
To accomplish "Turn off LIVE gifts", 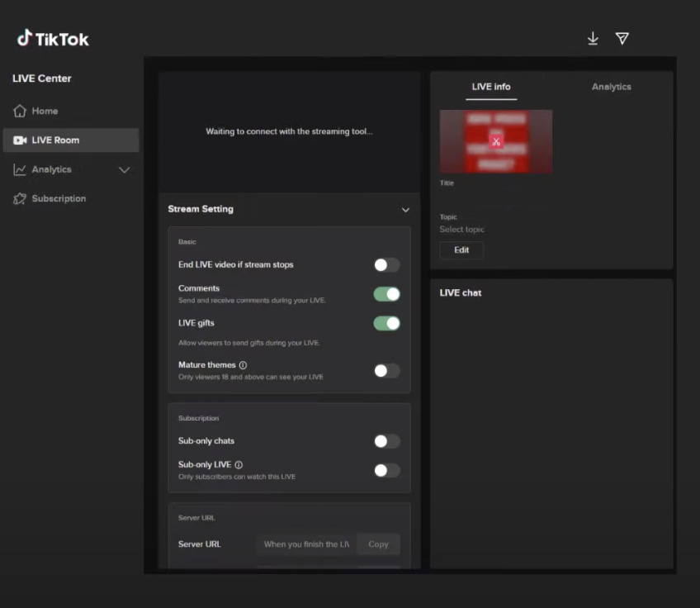I will pyautogui.click(x=385, y=323).
